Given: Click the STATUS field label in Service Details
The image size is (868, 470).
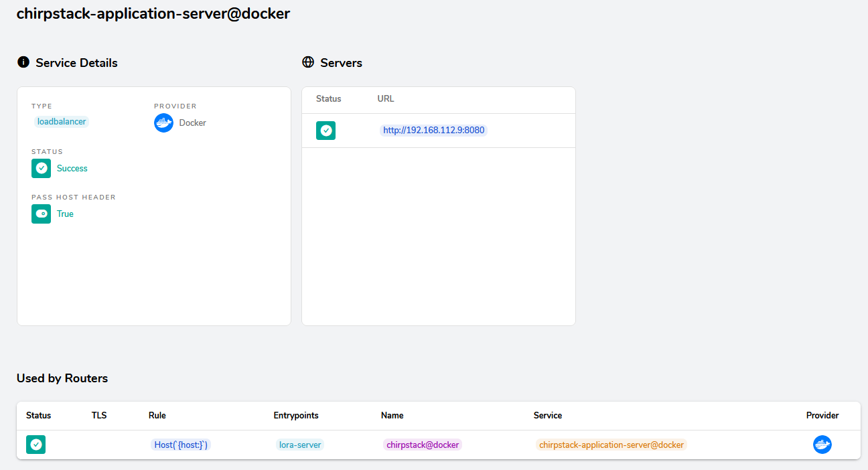Looking at the screenshot, I should coord(47,152).
